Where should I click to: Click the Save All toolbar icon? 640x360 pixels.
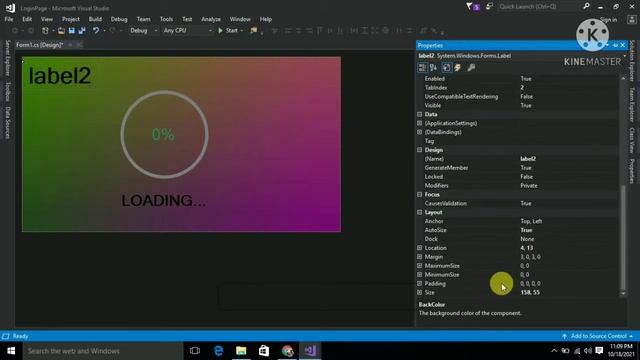click(x=82, y=31)
